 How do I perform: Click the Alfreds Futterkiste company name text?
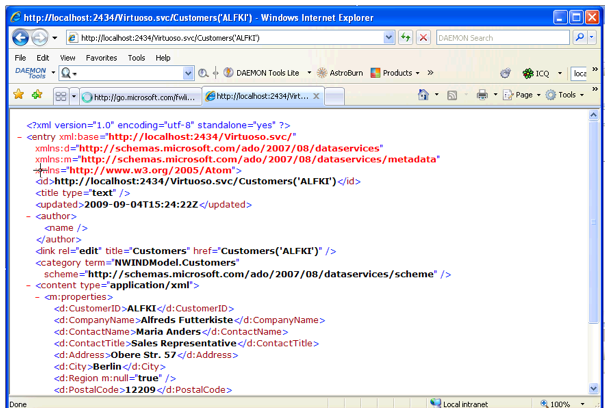pos(187,320)
